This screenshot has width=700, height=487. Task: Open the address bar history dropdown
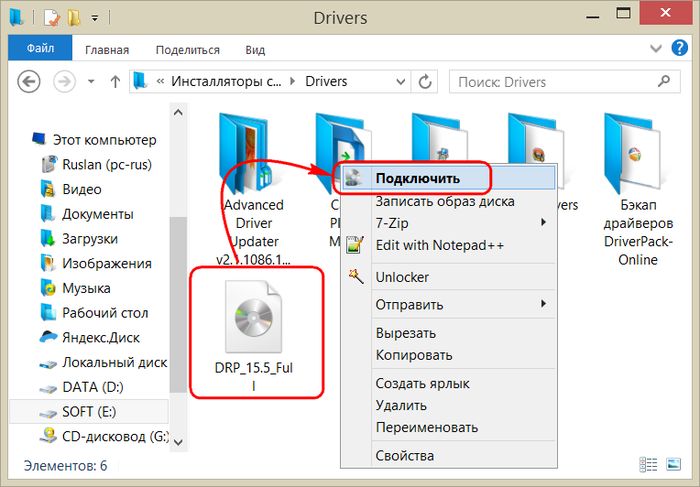(406, 81)
